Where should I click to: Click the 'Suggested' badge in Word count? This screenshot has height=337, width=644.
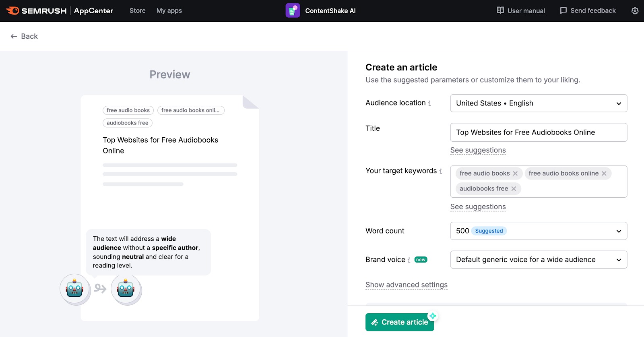click(489, 231)
